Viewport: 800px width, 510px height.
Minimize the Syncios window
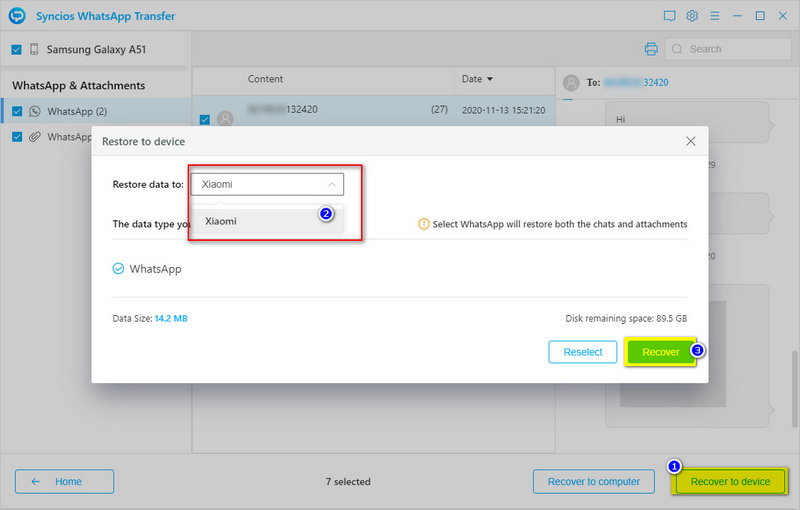click(737, 16)
